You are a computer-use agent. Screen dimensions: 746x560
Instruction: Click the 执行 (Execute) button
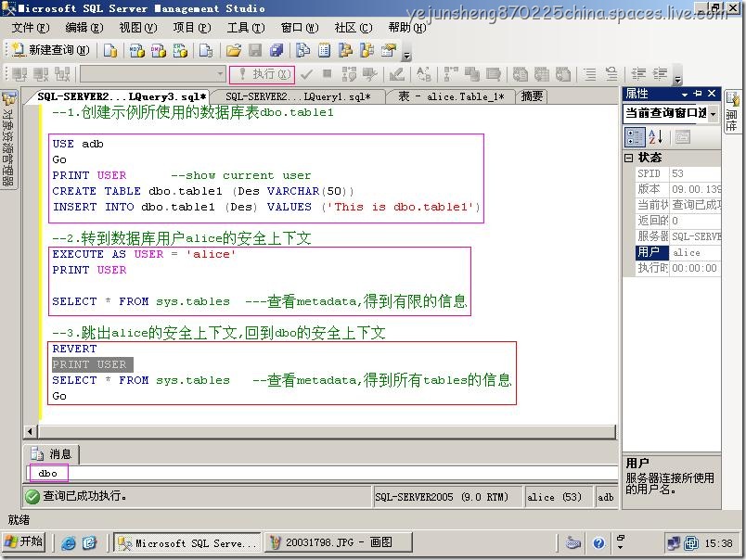click(x=263, y=74)
